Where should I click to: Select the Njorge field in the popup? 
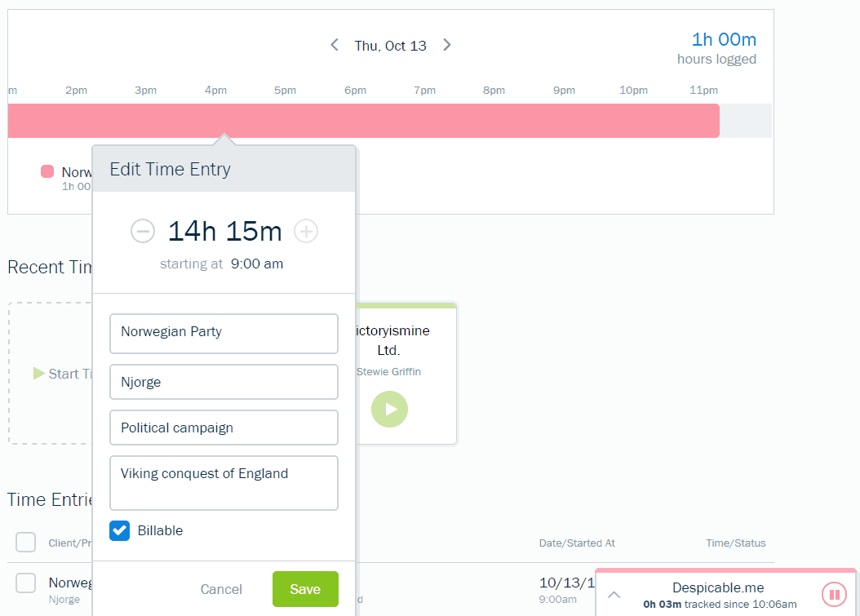point(224,382)
